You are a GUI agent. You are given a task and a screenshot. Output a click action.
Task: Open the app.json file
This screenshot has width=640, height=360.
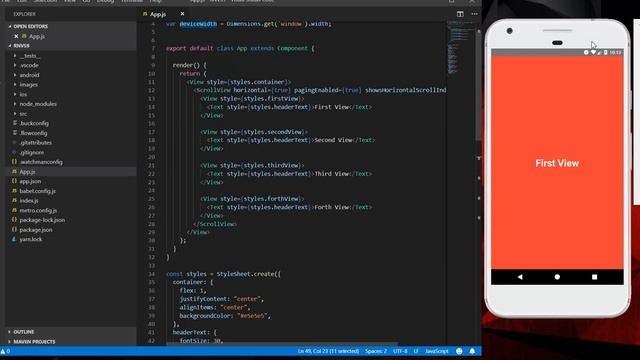tap(30, 181)
